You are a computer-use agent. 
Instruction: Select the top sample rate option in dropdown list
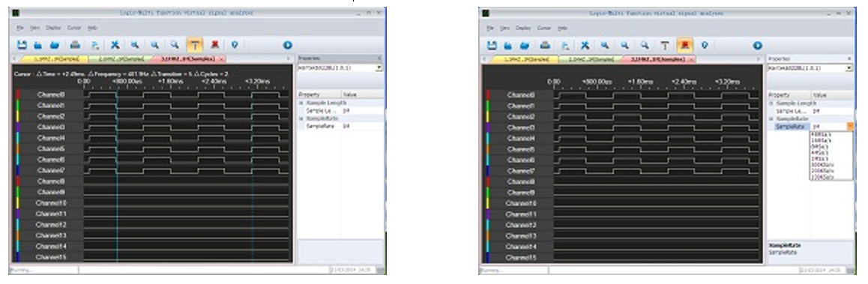(x=820, y=134)
